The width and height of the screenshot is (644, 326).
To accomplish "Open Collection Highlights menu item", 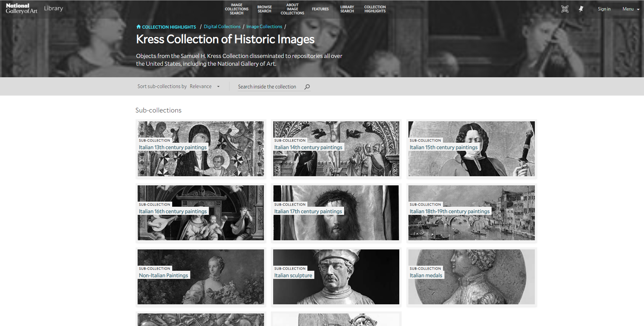I will [x=375, y=9].
